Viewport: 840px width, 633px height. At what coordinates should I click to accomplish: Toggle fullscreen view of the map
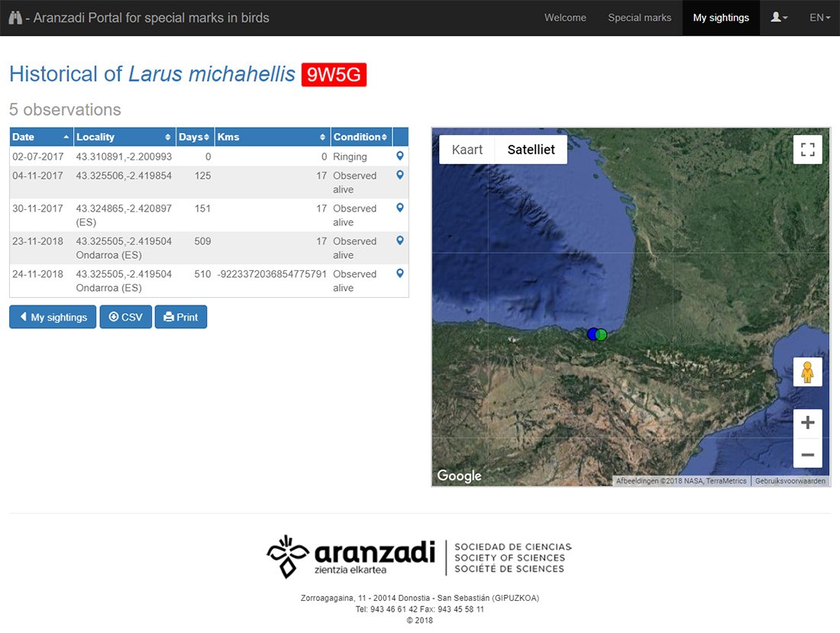(807, 150)
